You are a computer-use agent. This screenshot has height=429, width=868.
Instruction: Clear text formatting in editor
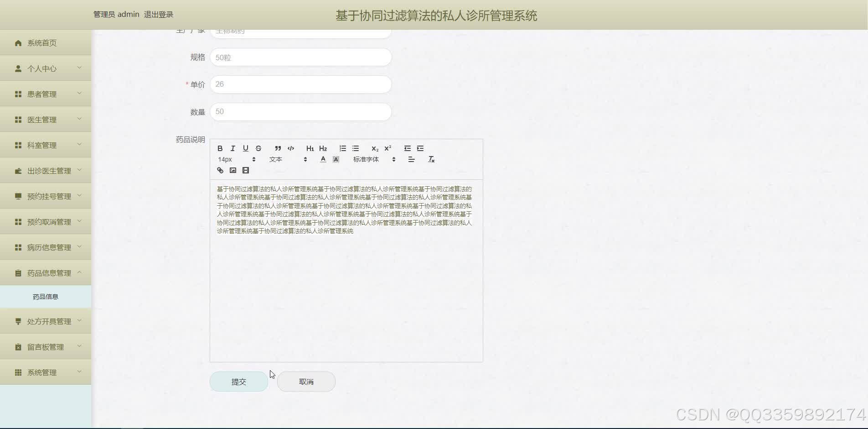pos(431,159)
